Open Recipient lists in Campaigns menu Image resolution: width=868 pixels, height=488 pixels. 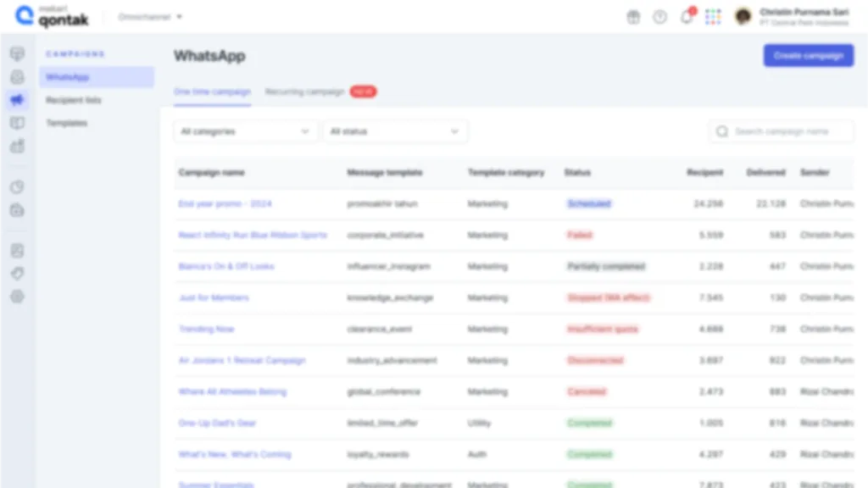[x=74, y=100]
